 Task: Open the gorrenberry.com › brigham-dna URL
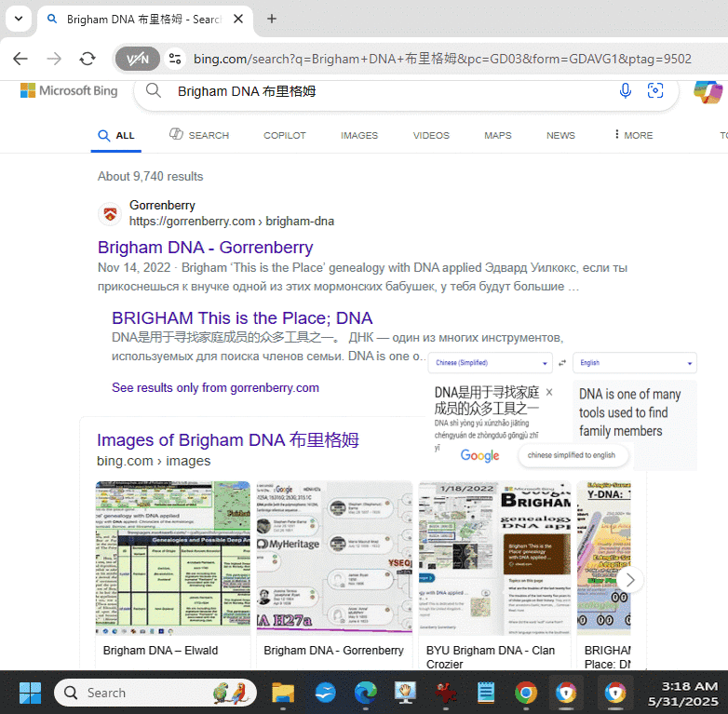click(232, 222)
